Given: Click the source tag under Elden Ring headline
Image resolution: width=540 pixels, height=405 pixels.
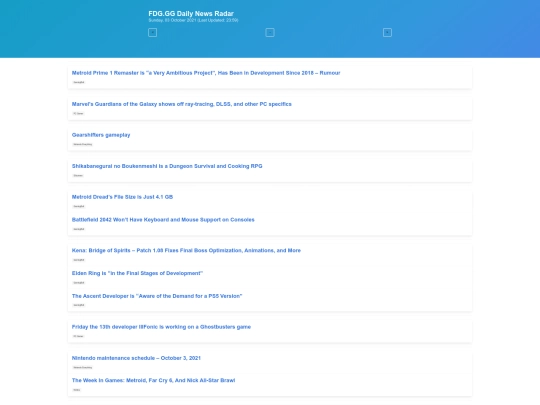Looking at the screenshot, I should (x=79, y=283).
